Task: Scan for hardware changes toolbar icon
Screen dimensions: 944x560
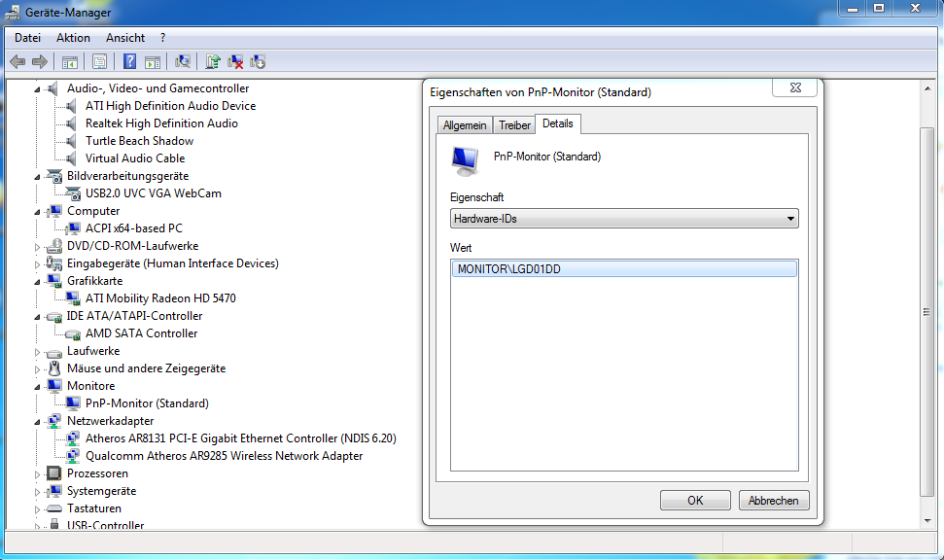Action: [183, 61]
